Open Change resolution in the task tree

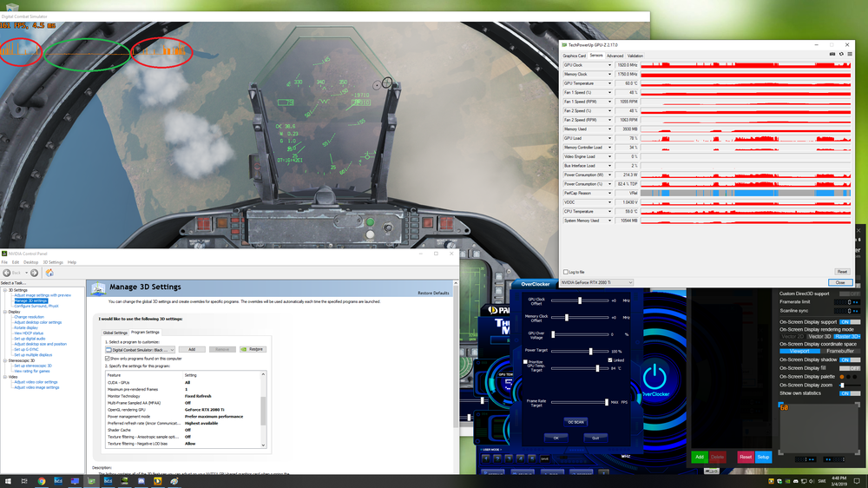point(29,318)
